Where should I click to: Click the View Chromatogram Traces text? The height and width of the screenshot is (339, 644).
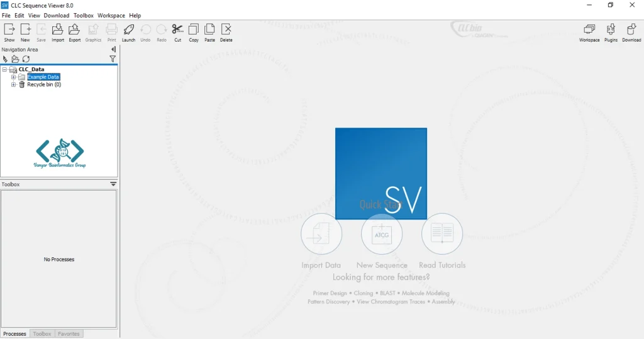[x=391, y=302]
